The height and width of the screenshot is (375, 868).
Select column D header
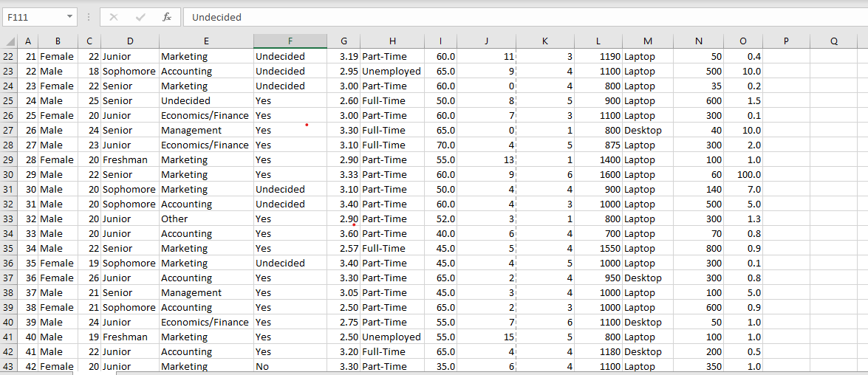pyautogui.click(x=130, y=41)
